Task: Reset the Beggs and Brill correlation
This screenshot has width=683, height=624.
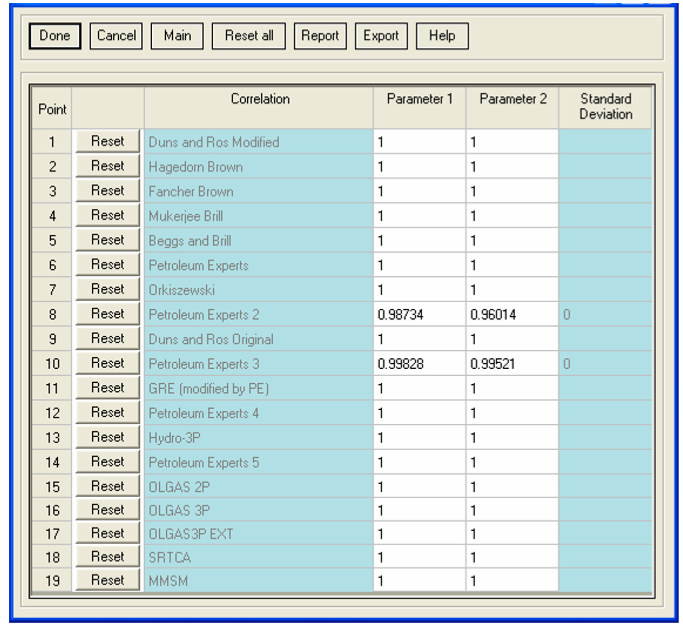Action: (x=108, y=240)
